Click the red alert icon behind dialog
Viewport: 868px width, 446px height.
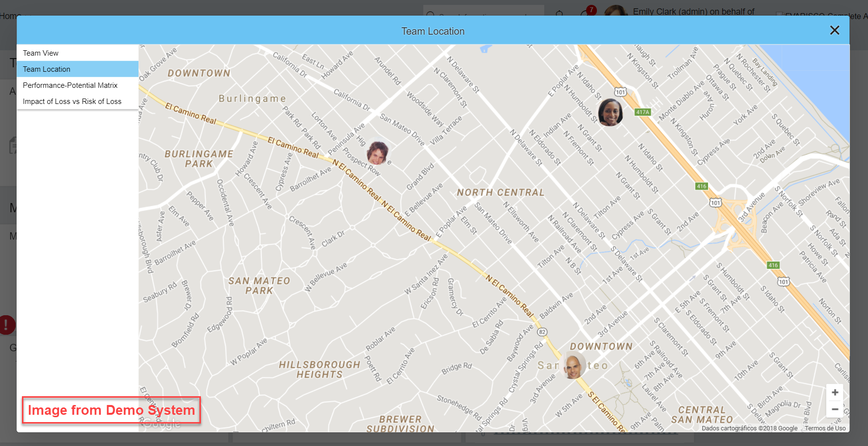pyautogui.click(x=7, y=324)
